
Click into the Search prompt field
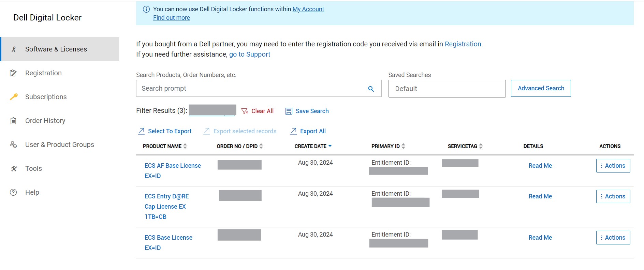pyautogui.click(x=251, y=89)
